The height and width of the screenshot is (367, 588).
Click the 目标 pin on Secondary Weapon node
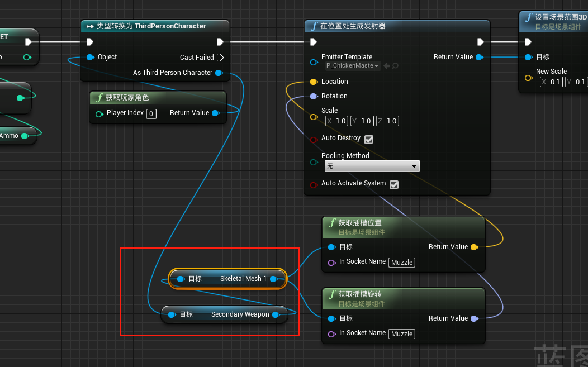pyautogui.click(x=172, y=314)
